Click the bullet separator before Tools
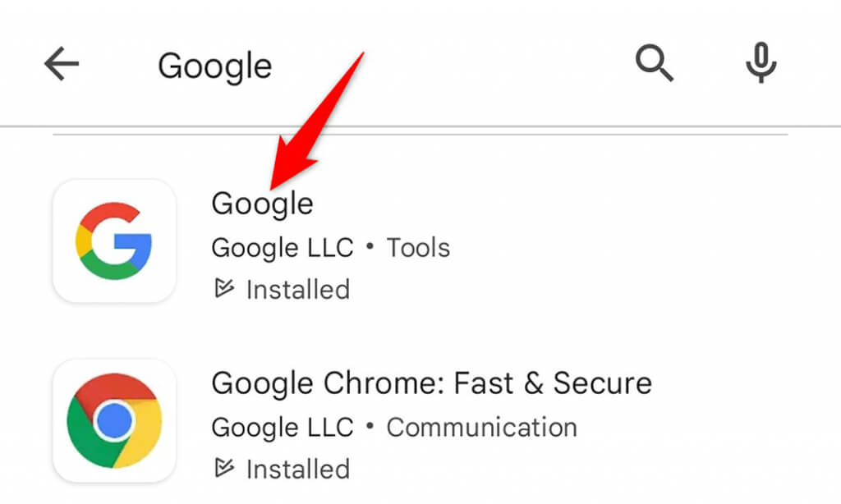 coord(370,247)
